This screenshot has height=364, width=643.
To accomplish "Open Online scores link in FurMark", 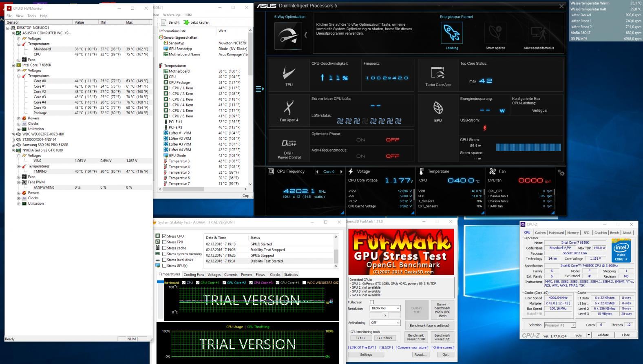I will [x=443, y=348].
